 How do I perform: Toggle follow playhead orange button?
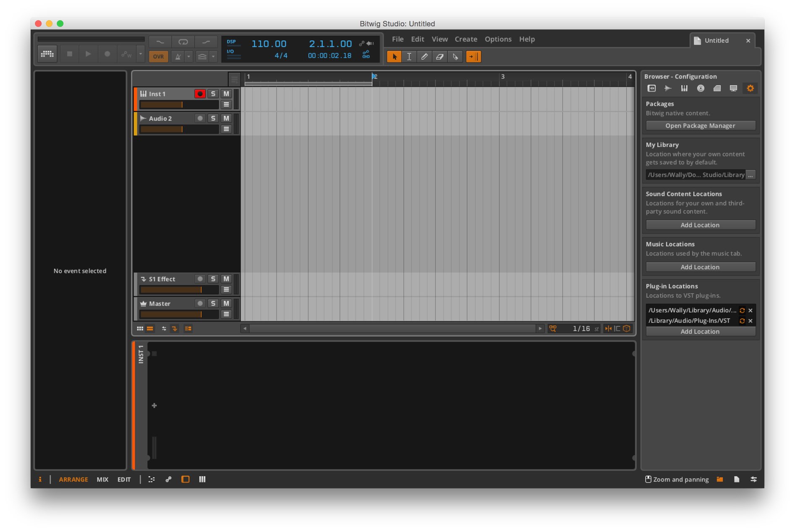click(x=474, y=57)
